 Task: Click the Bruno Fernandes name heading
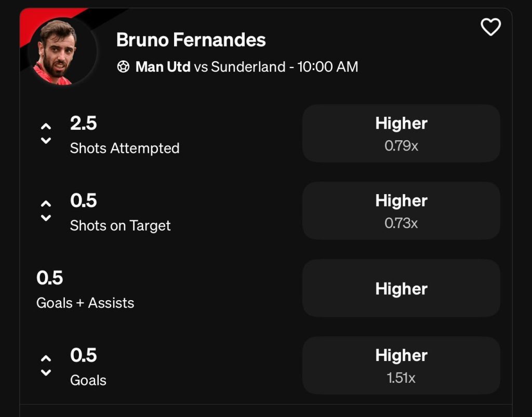click(191, 40)
